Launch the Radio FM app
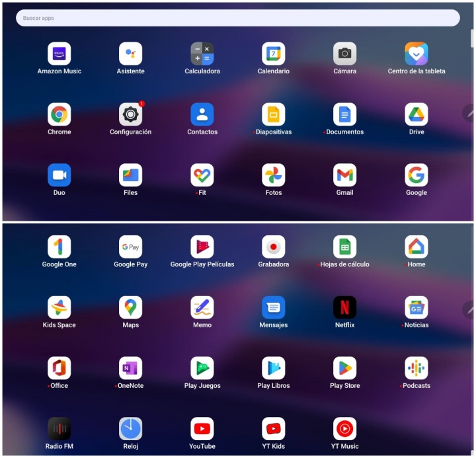476x458 pixels. 59,429
